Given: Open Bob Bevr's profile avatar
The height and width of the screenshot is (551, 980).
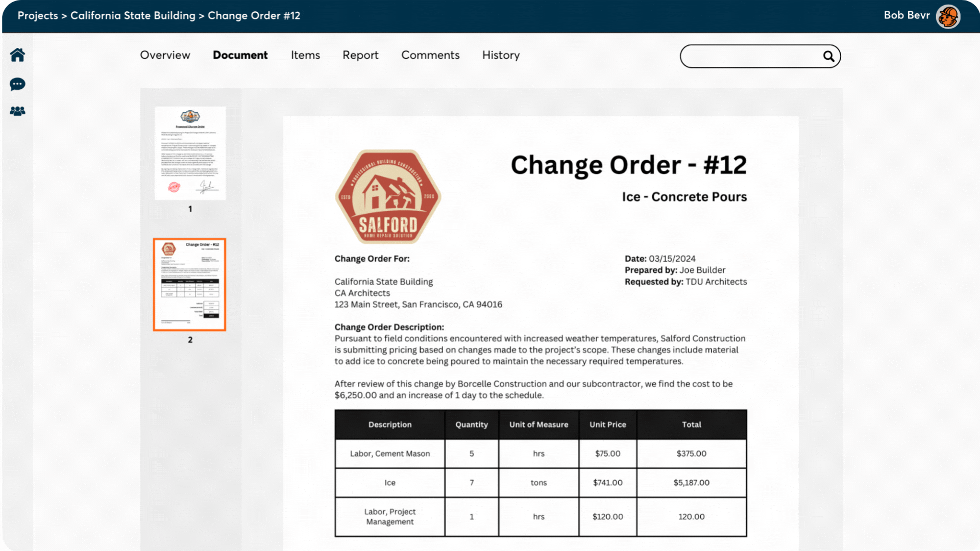Looking at the screenshot, I should point(948,16).
